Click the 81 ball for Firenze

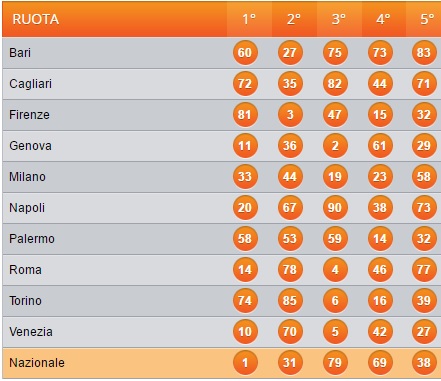point(245,115)
